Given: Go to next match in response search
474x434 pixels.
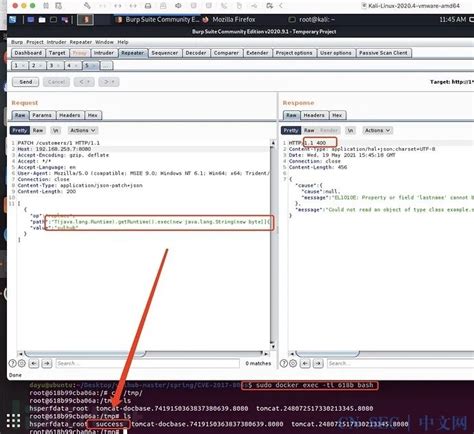Looking at the screenshot, I should (318, 363).
